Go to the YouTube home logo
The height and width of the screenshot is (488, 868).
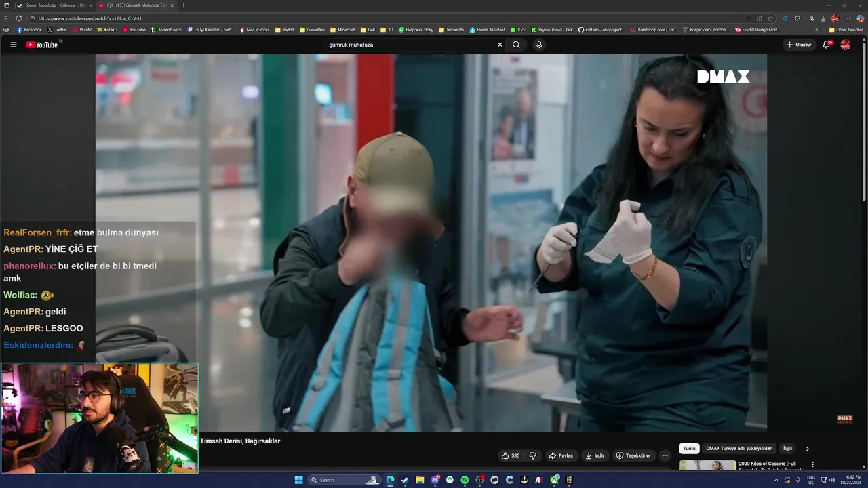pos(43,45)
